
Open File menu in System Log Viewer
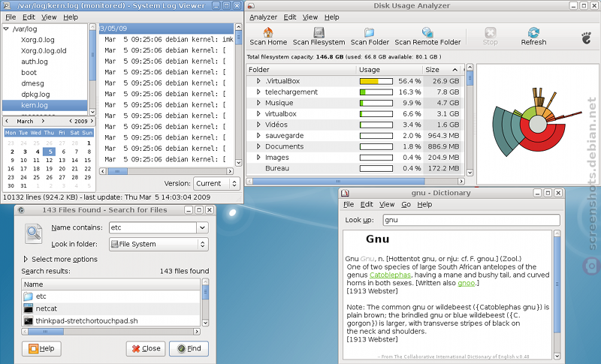tap(11, 17)
